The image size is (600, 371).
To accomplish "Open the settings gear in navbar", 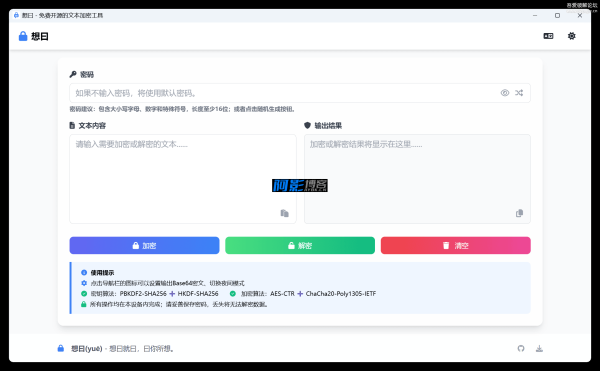I will coord(571,36).
